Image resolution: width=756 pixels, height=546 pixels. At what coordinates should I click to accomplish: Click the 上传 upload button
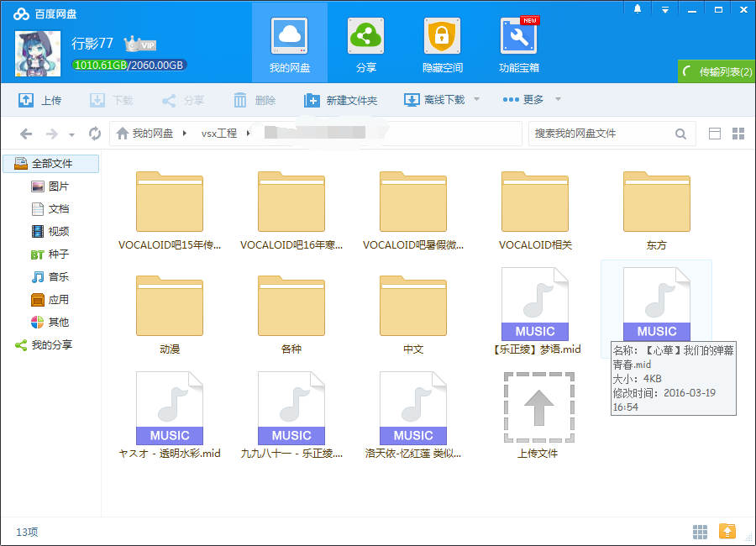pyautogui.click(x=40, y=100)
